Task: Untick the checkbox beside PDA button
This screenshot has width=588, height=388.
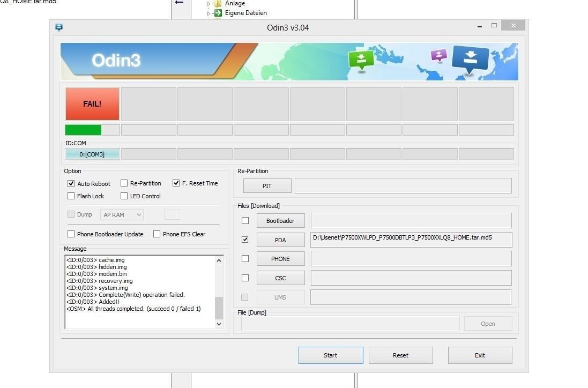Action: point(245,239)
